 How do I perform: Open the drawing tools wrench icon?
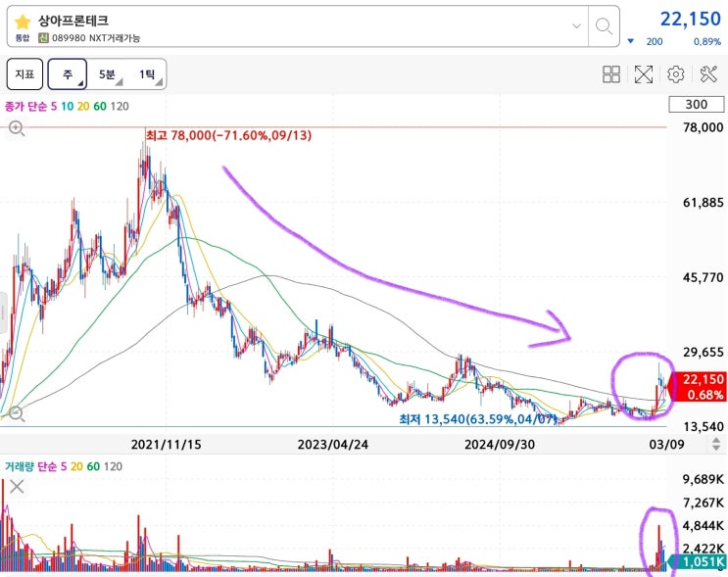point(708,74)
